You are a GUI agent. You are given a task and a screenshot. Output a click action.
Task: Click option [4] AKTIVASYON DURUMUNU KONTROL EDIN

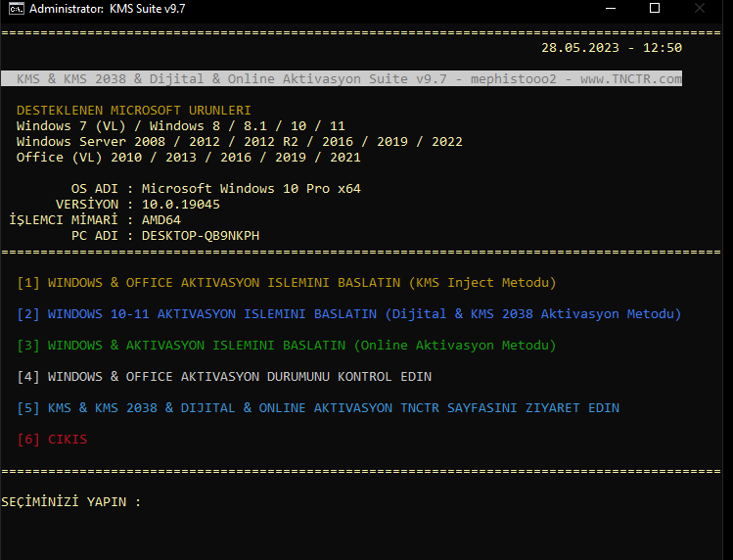point(224,377)
